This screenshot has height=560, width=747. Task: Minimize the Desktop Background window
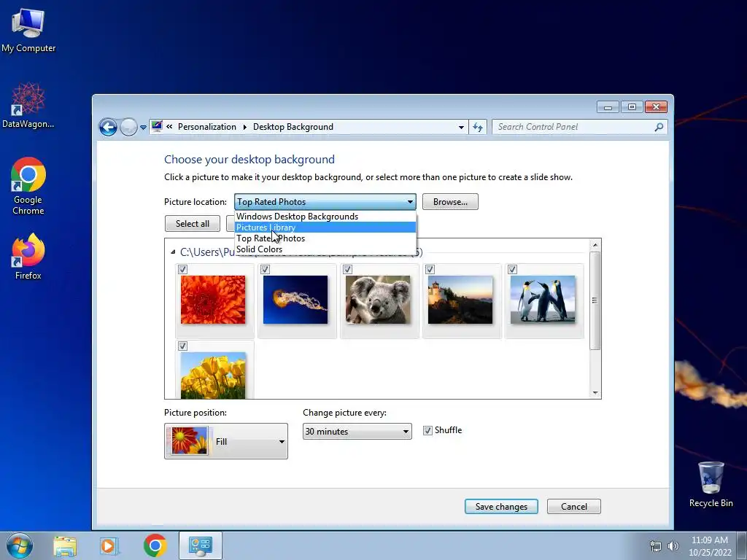point(608,107)
